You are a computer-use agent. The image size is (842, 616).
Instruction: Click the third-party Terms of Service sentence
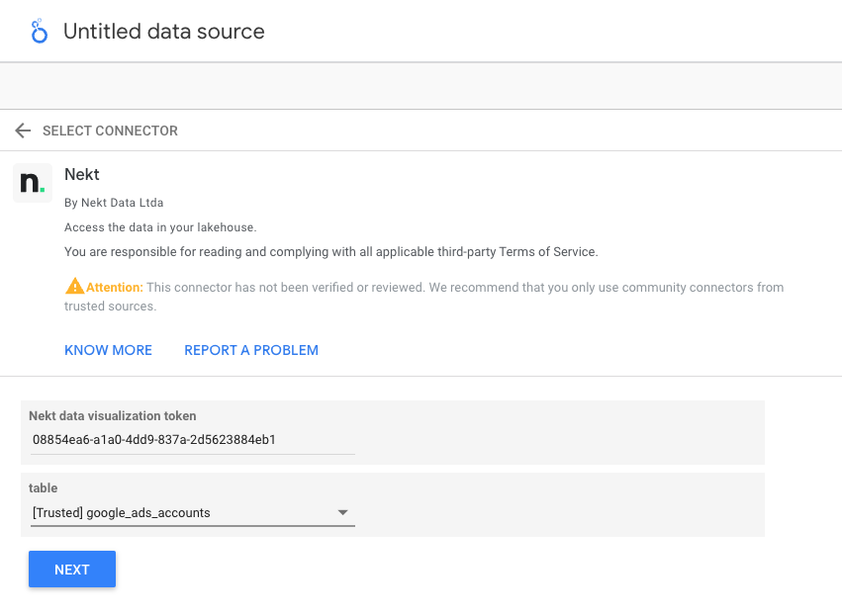(x=330, y=252)
